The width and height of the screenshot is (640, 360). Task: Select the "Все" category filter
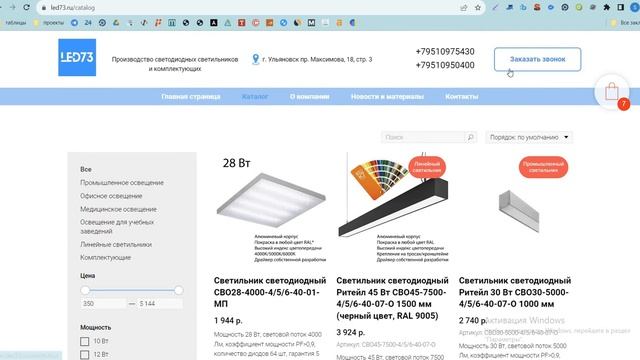[x=86, y=169]
